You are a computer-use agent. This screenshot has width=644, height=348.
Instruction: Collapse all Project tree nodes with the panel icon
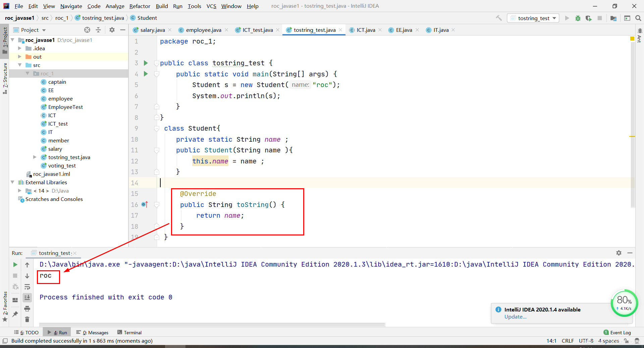(x=98, y=30)
